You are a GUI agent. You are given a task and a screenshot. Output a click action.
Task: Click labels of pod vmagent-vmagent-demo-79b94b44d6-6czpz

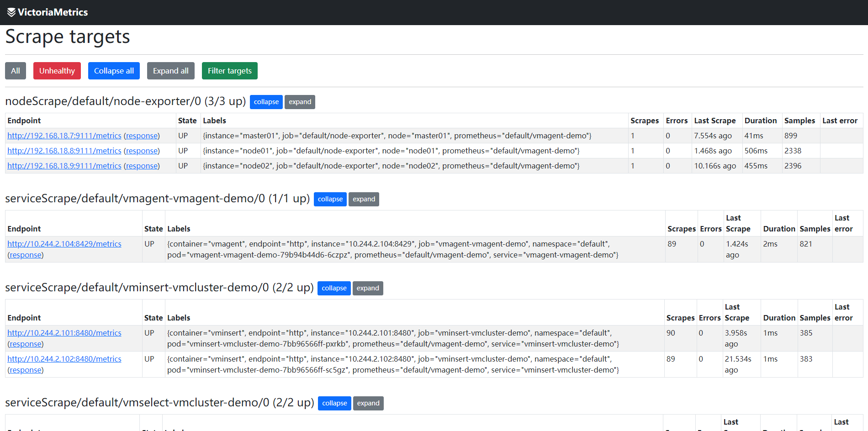coord(415,249)
